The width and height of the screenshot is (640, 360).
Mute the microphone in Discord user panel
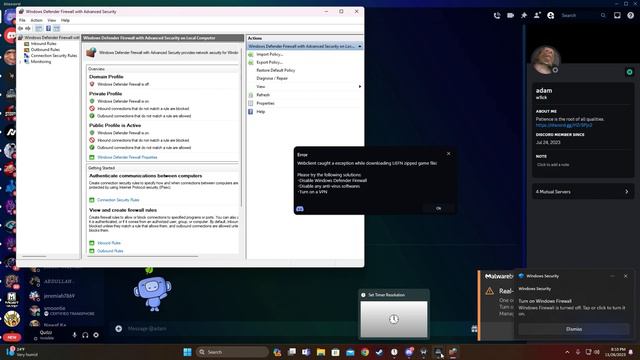tap(74, 335)
